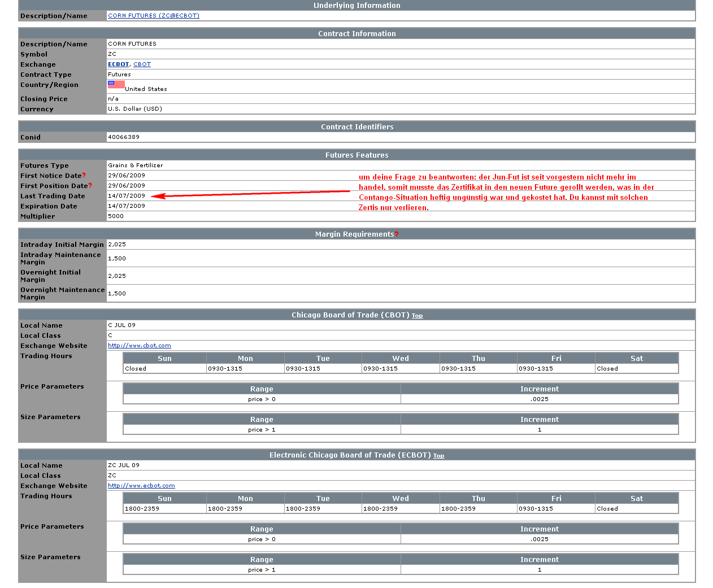This screenshot has width=713, height=588.
Task: Select the Conid value 40066389
Action: pos(124,137)
